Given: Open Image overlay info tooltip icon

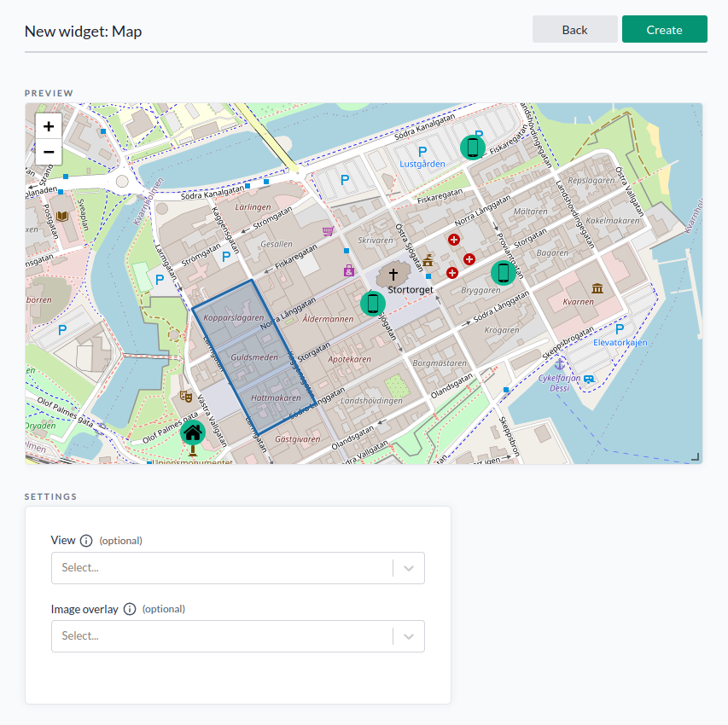Looking at the screenshot, I should click(x=130, y=609).
